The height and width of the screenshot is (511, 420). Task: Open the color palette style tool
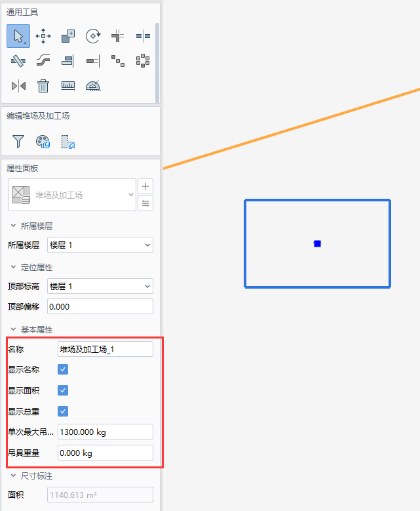click(x=43, y=142)
